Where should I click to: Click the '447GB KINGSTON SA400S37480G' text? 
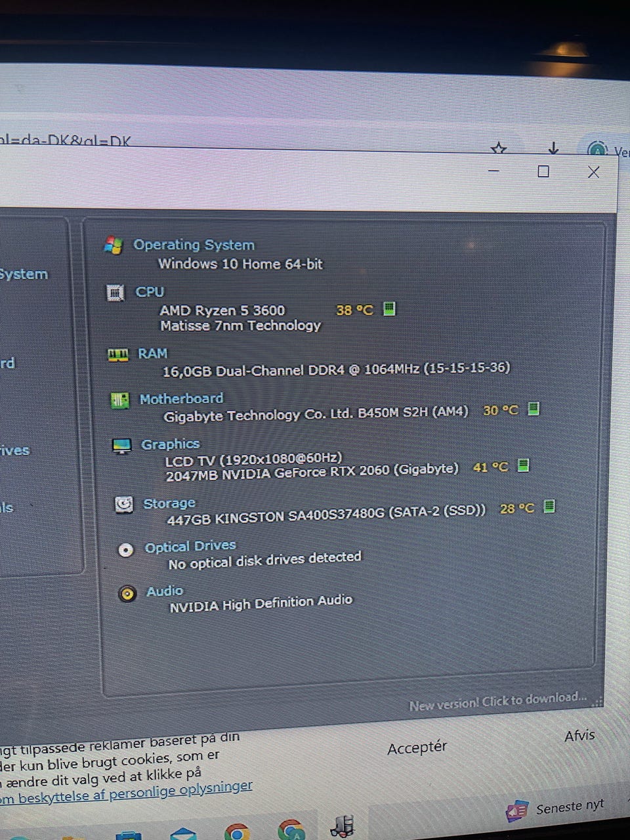(x=276, y=517)
